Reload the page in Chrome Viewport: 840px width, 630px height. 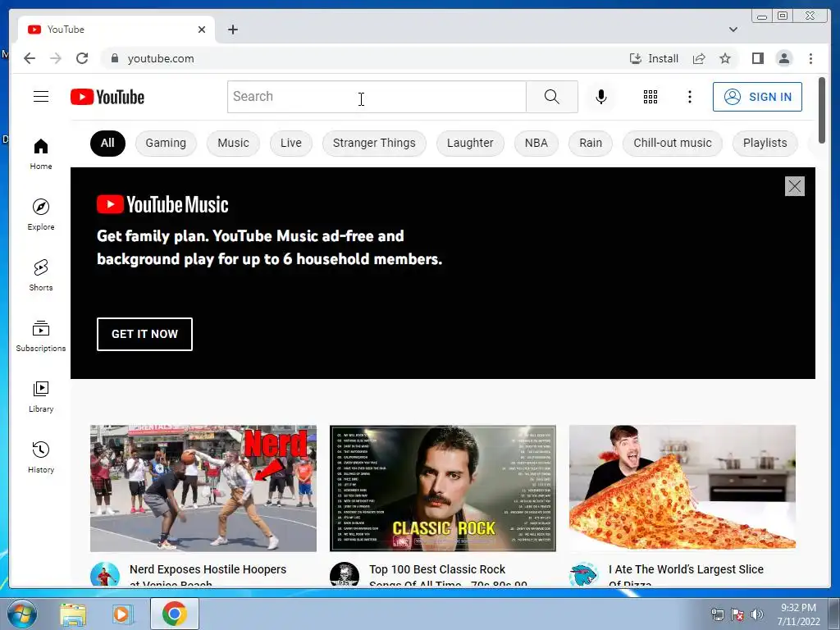(82, 58)
